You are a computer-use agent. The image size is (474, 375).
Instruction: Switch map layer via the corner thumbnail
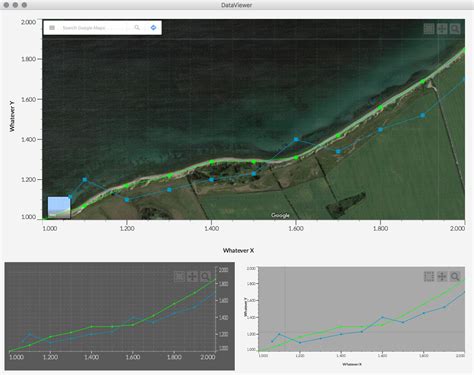(59, 207)
